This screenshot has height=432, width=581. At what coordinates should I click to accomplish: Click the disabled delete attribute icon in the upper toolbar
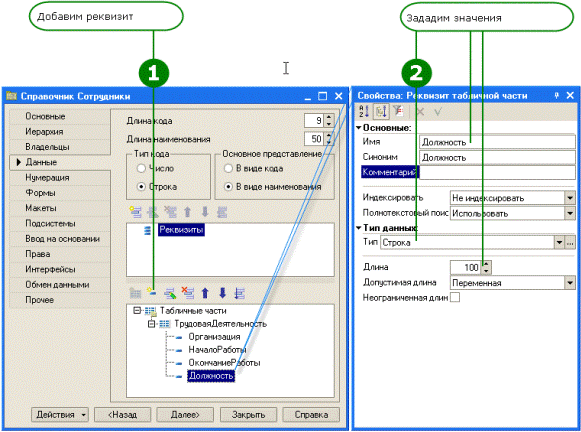(x=170, y=212)
